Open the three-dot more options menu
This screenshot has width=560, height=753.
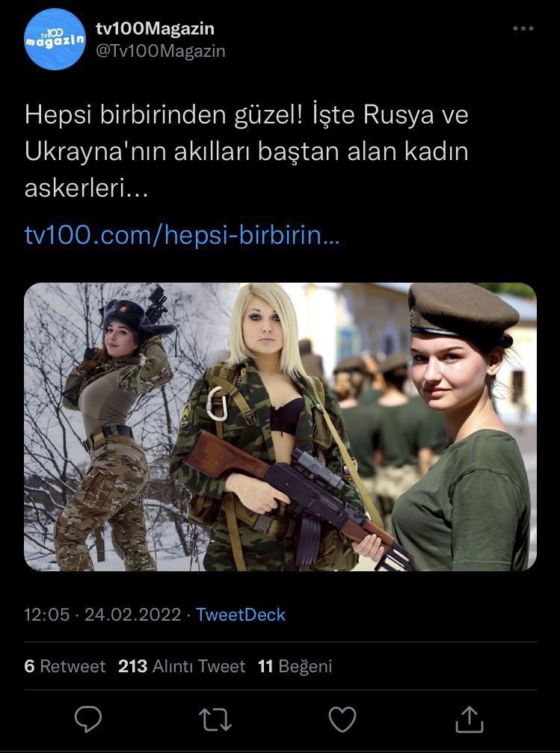523,28
